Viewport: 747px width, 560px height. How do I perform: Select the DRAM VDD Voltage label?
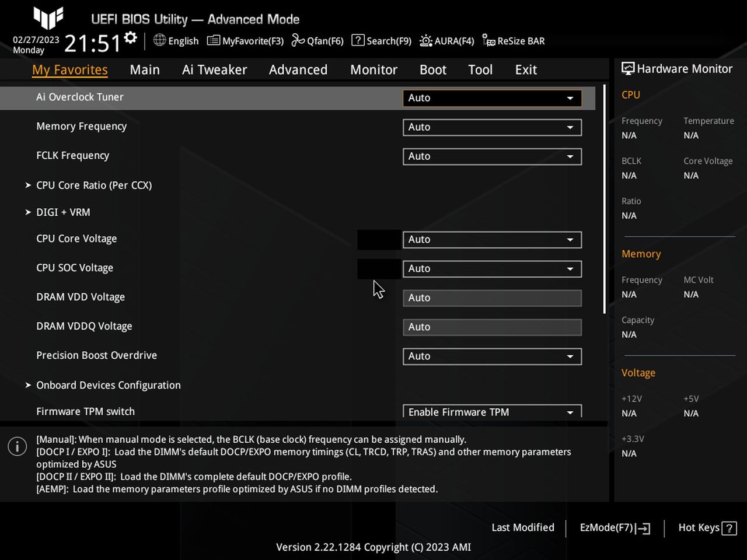[x=81, y=297]
